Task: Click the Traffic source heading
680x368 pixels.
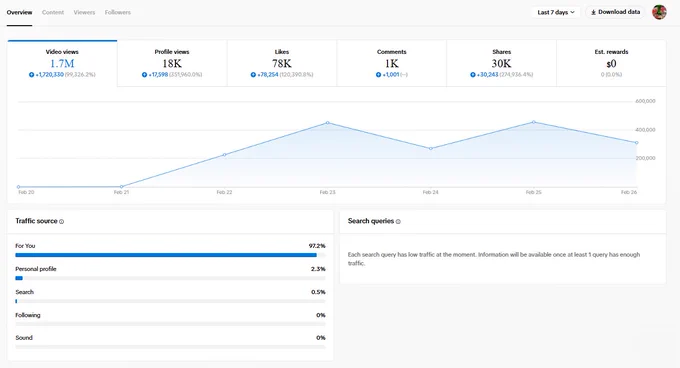Action: click(36, 221)
